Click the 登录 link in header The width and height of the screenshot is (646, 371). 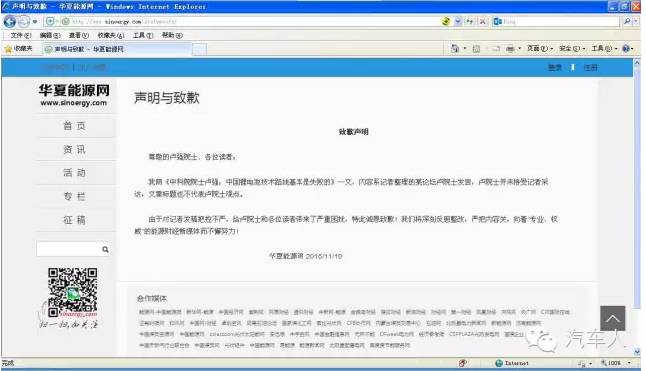tap(555, 68)
